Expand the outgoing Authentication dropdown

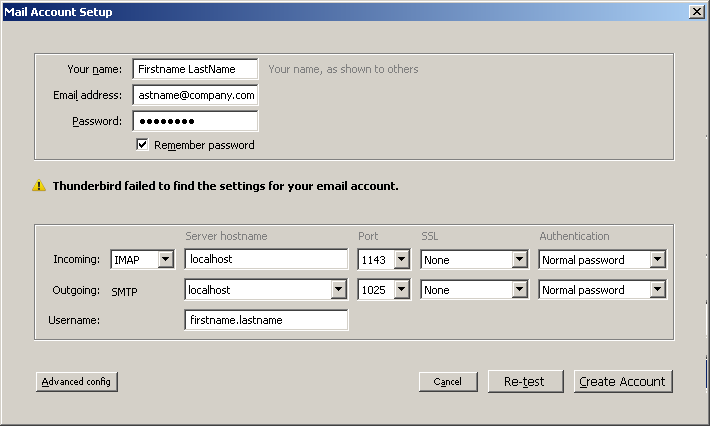[x=657, y=290]
